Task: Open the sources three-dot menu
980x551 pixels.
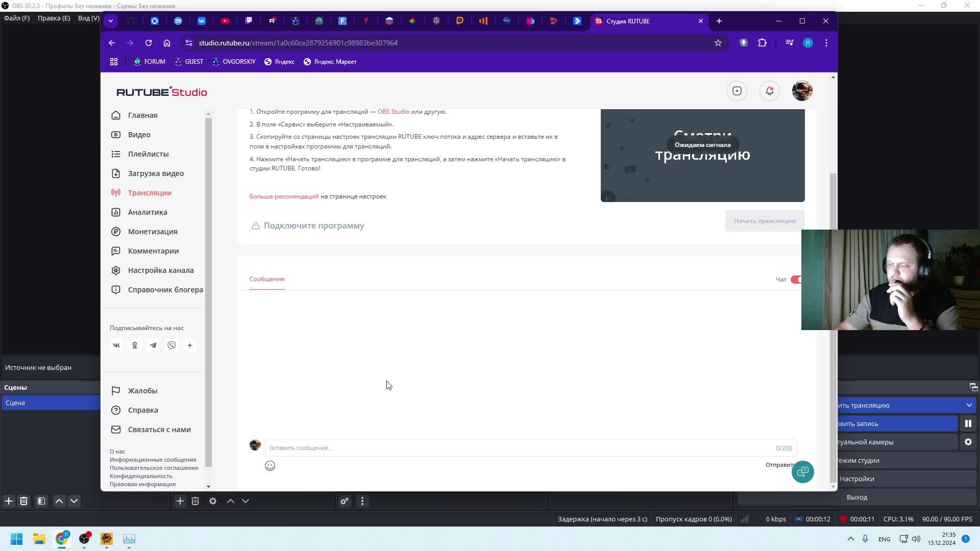Action: click(x=362, y=501)
